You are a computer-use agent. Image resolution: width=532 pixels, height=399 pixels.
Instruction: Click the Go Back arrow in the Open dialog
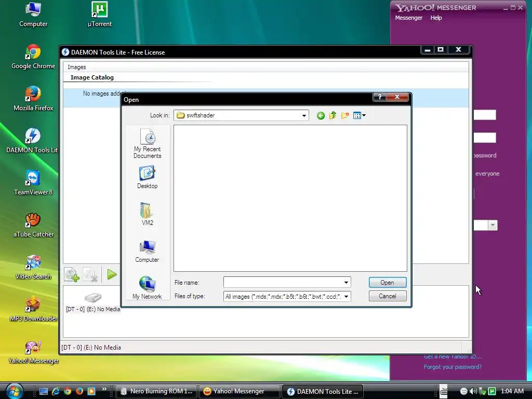click(x=321, y=116)
